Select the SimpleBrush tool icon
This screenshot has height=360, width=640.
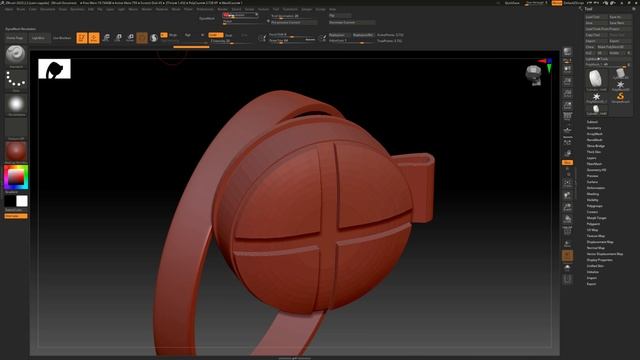[x=620, y=97]
